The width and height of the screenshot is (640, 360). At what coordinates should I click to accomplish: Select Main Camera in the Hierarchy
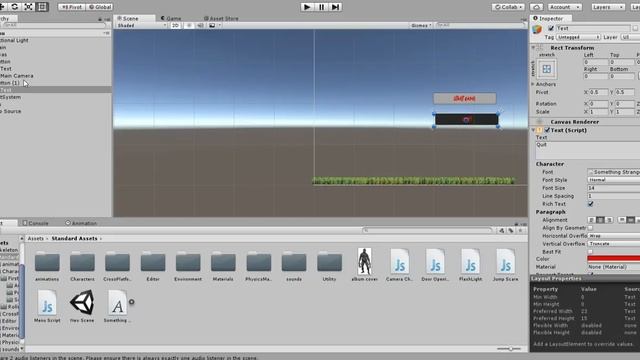pos(17,76)
